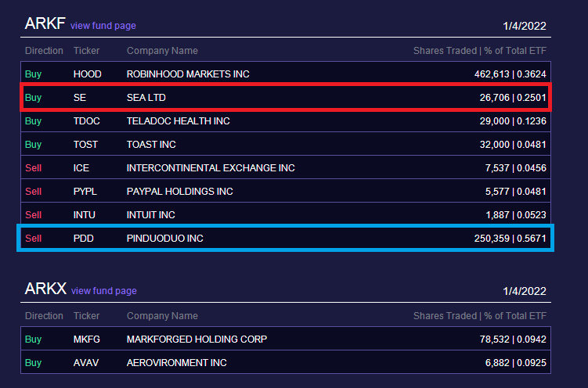Click the Shares Traded header in ARKF table
Image resolution: width=588 pixels, height=388 pixels.
tap(480, 51)
